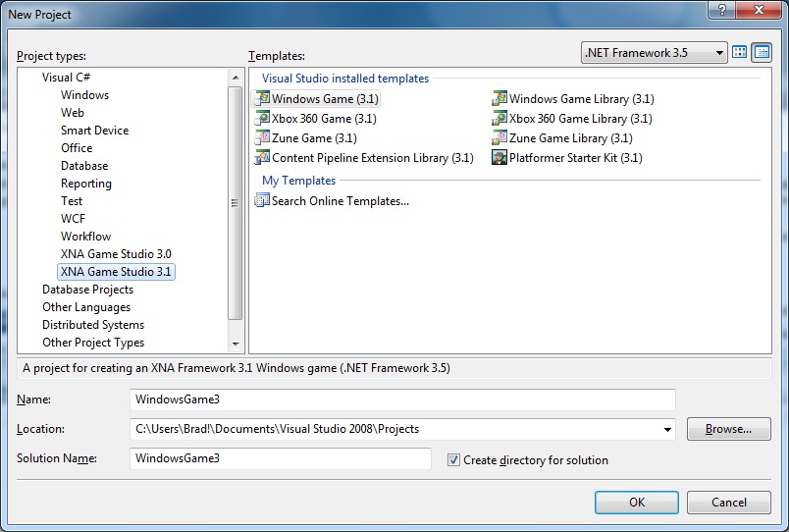Click the 'Xbox 360 Game (3.1)' template label
Screen dimensions: 789x532
[324, 119]
